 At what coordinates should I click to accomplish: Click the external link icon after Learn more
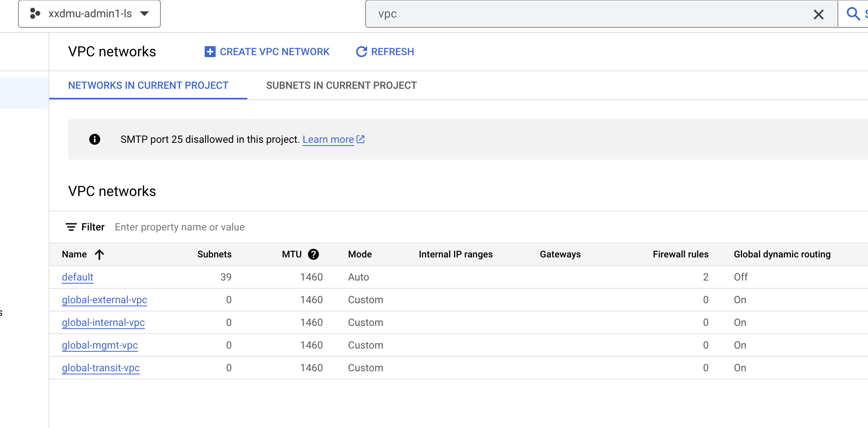360,139
